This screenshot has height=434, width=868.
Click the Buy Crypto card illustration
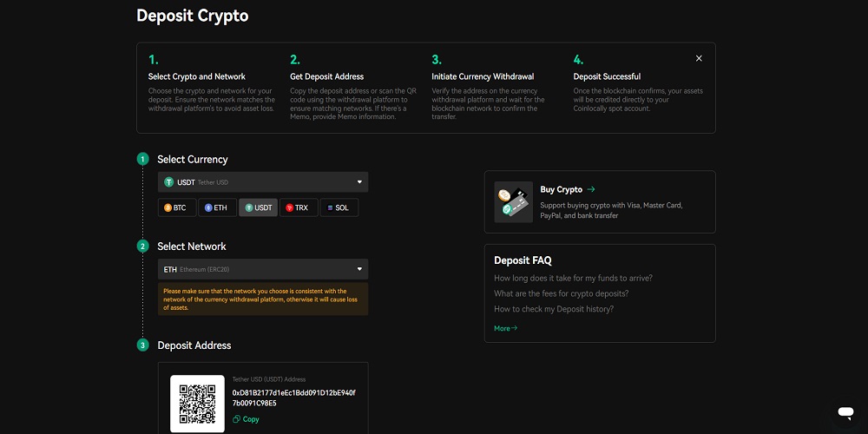click(513, 201)
